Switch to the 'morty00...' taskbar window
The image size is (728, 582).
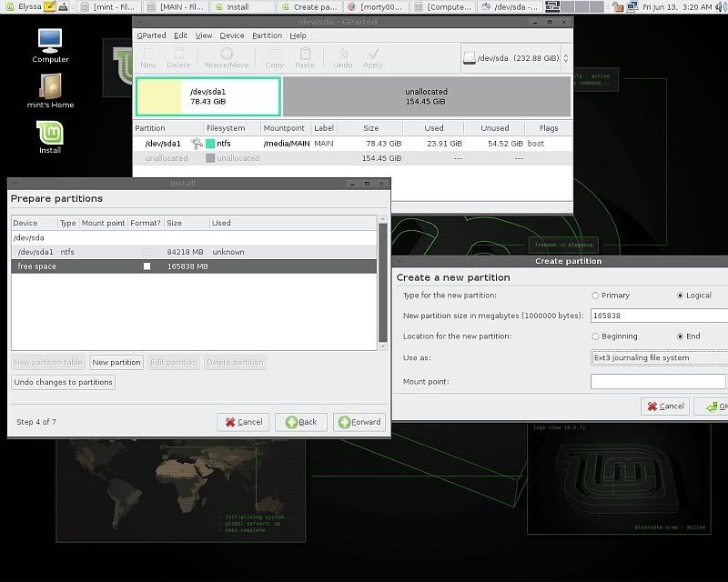click(x=377, y=7)
